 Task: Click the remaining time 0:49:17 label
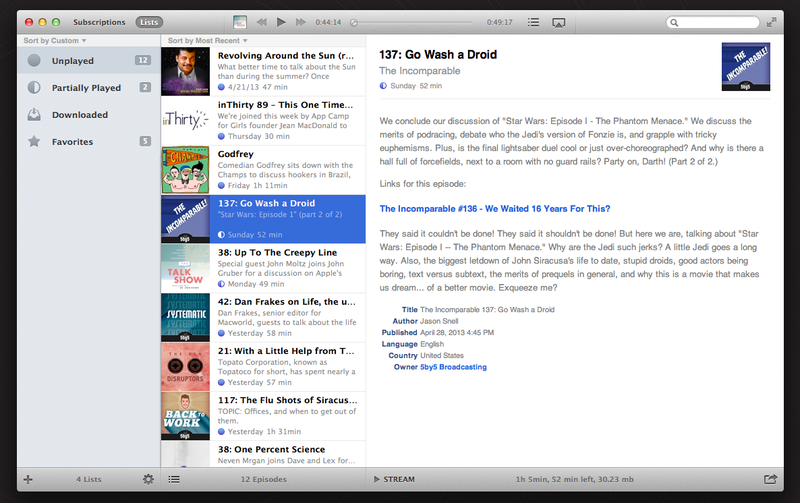(499, 22)
